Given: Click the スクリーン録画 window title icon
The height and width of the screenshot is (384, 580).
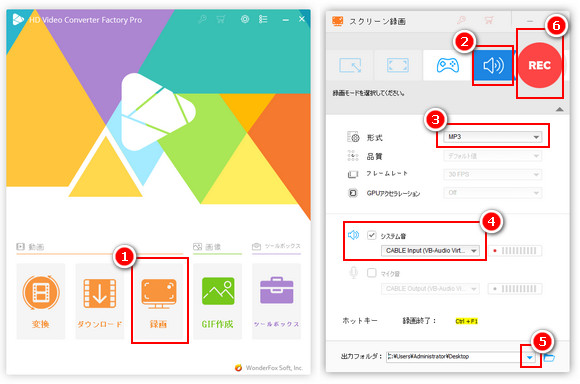Looking at the screenshot, I should click(x=337, y=21).
